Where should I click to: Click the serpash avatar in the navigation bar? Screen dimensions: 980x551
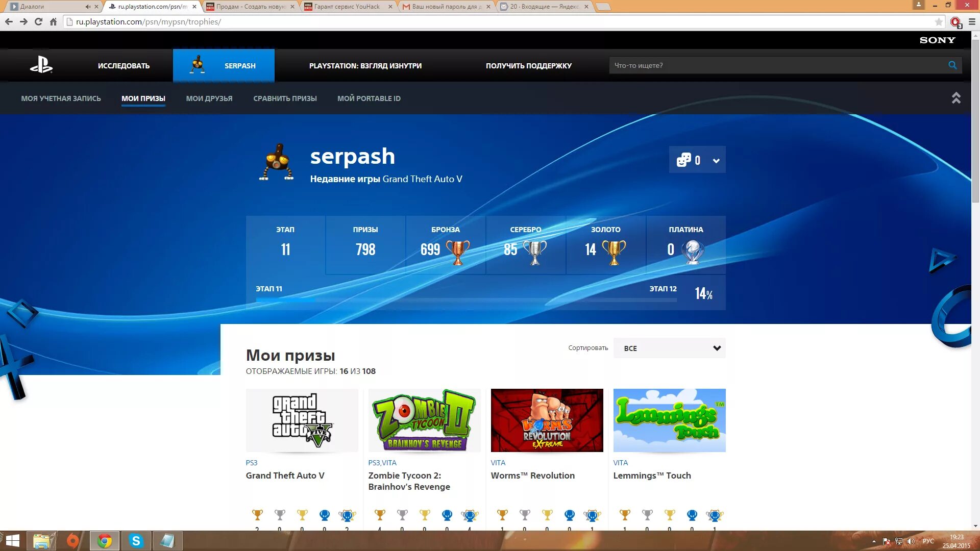click(x=198, y=65)
